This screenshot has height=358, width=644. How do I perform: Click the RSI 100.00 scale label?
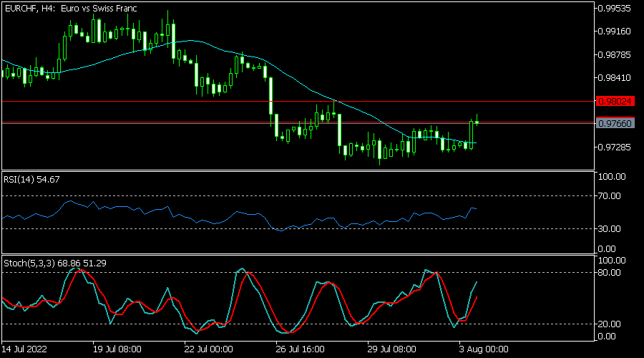click(612, 177)
